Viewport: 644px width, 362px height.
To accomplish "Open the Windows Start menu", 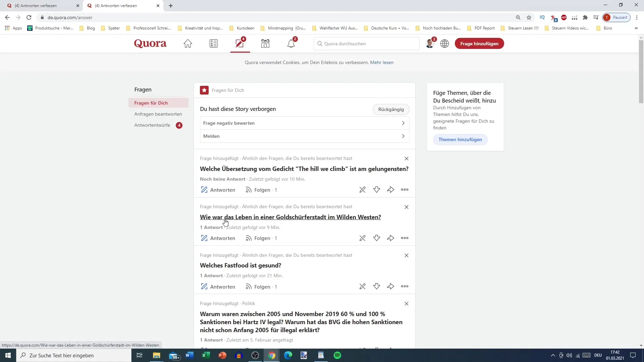I will tap(8, 355).
